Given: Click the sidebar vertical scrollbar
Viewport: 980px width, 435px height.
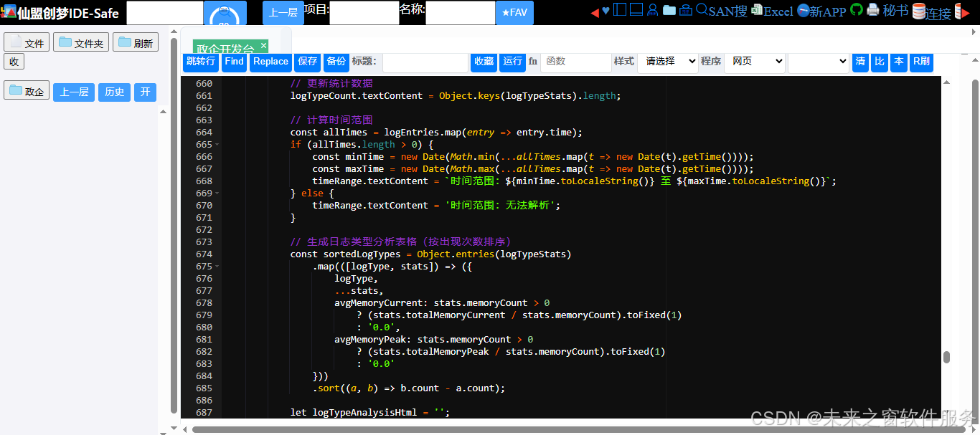Looking at the screenshot, I should point(174,226).
